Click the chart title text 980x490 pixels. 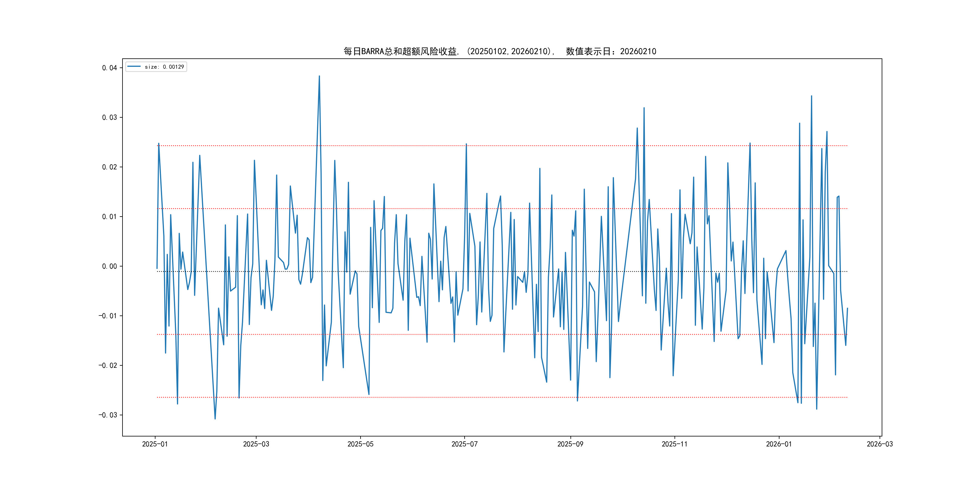coord(499,51)
